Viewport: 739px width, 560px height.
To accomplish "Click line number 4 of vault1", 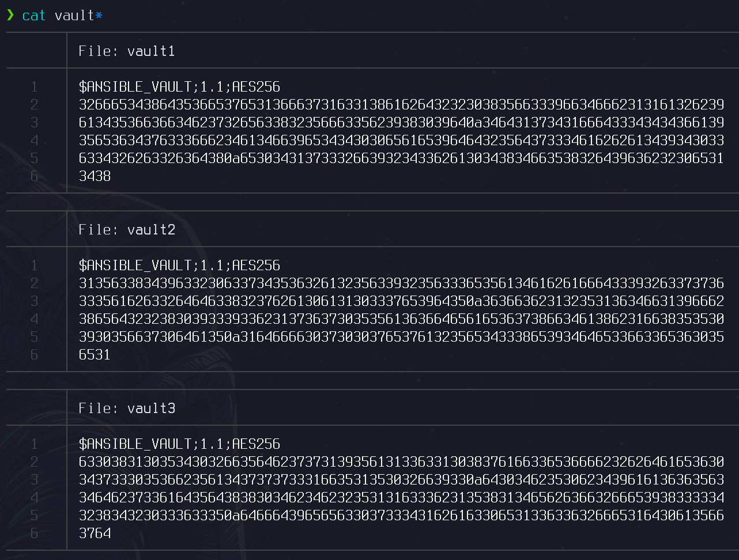I will click(x=34, y=141).
